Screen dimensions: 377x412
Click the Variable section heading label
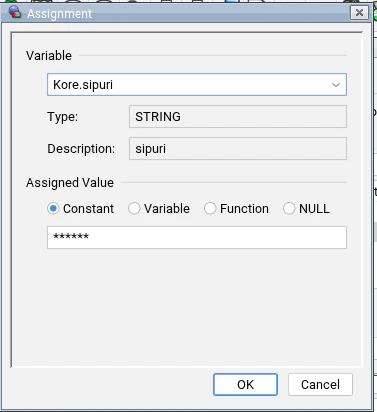click(x=49, y=56)
